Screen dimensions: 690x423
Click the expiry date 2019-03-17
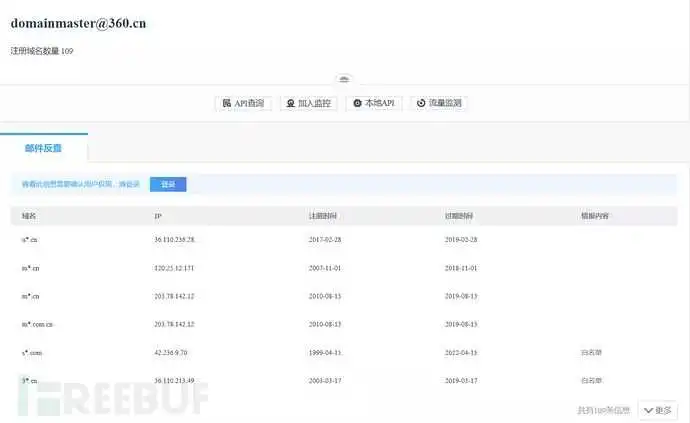[461, 381]
